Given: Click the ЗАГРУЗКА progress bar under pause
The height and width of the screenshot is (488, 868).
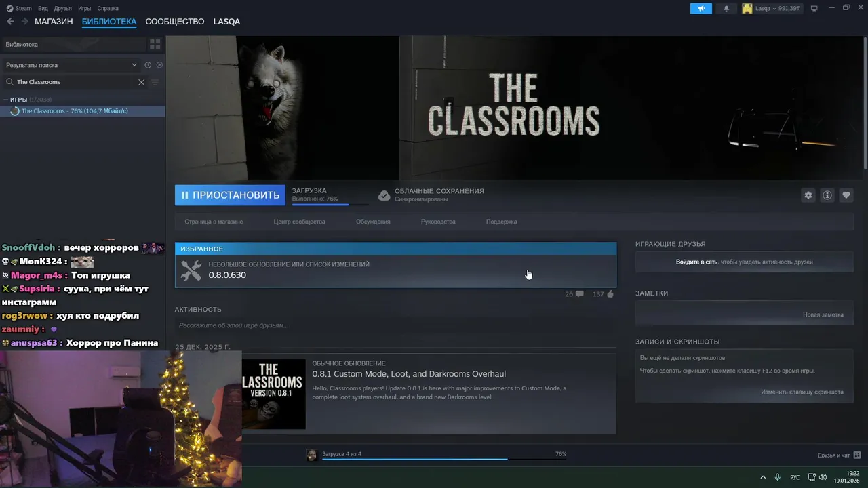Looking at the screenshot, I should [x=330, y=204].
